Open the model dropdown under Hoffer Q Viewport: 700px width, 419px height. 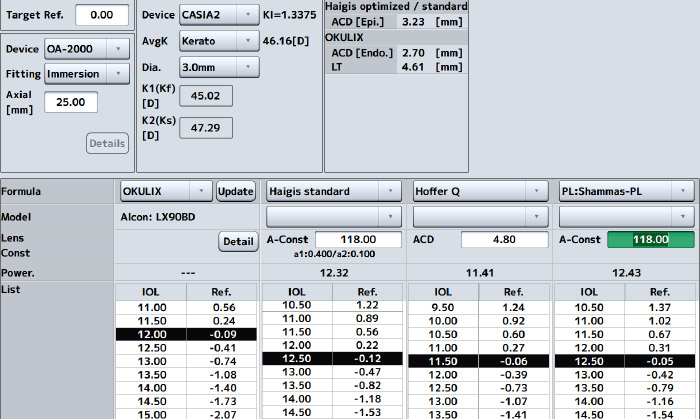point(480,217)
